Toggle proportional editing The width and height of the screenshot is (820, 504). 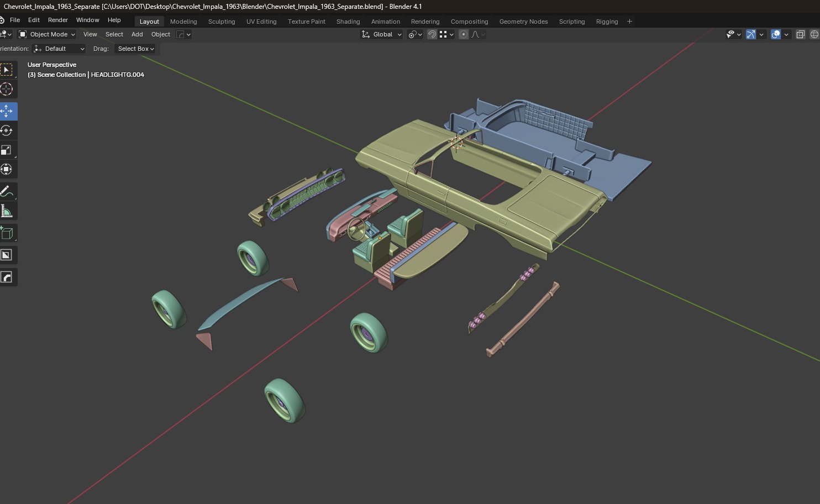(x=464, y=34)
